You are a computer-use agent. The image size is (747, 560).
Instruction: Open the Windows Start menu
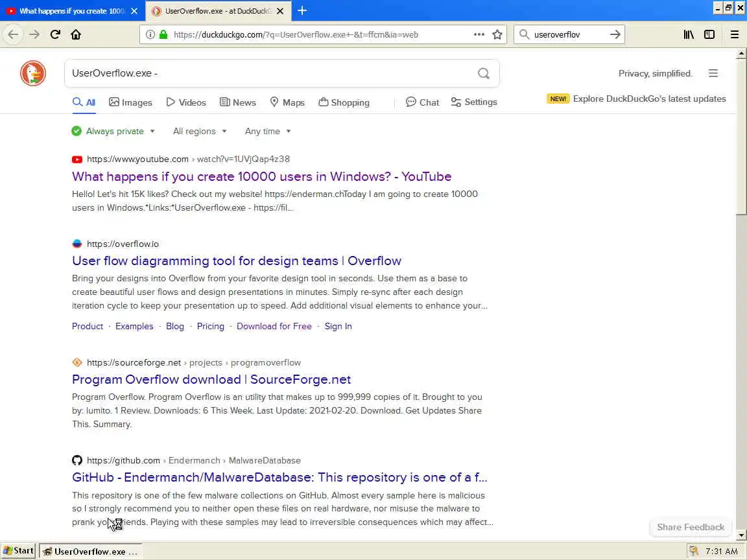pyautogui.click(x=19, y=551)
